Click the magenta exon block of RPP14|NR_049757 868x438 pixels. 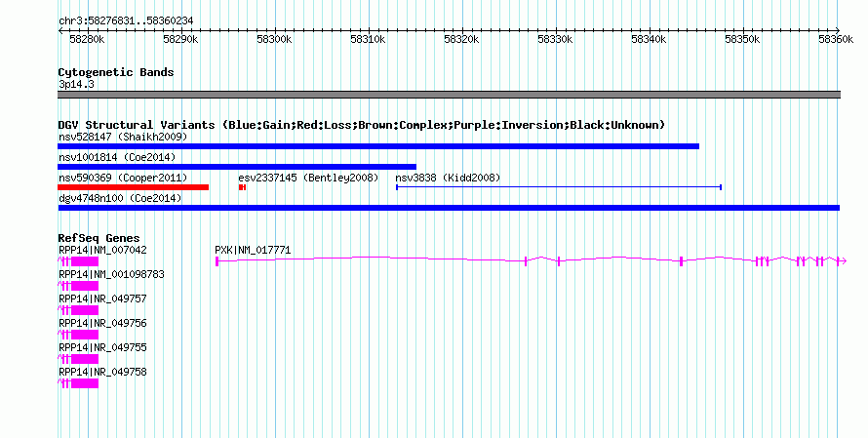tap(85, 310)
